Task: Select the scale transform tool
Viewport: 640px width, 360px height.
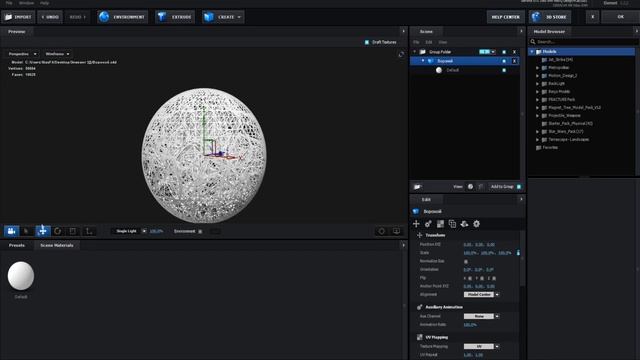Action: click(x=73, y=231)
